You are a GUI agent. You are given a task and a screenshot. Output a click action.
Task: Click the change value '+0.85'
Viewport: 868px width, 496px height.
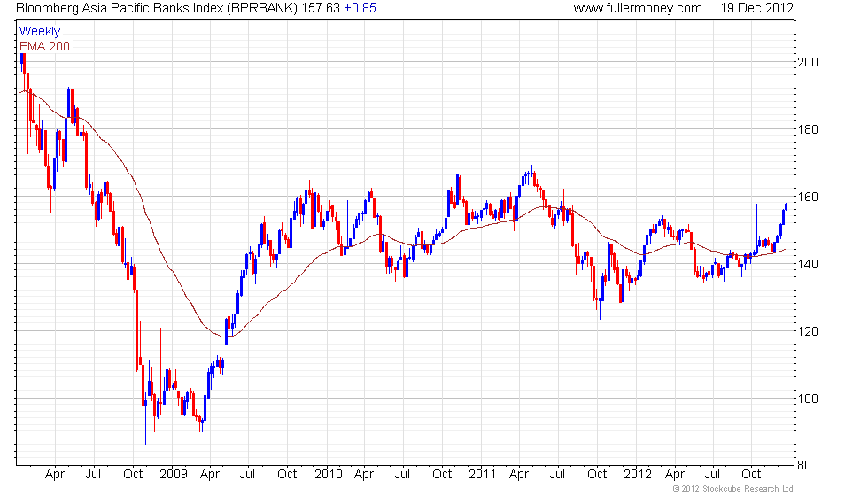360,8
